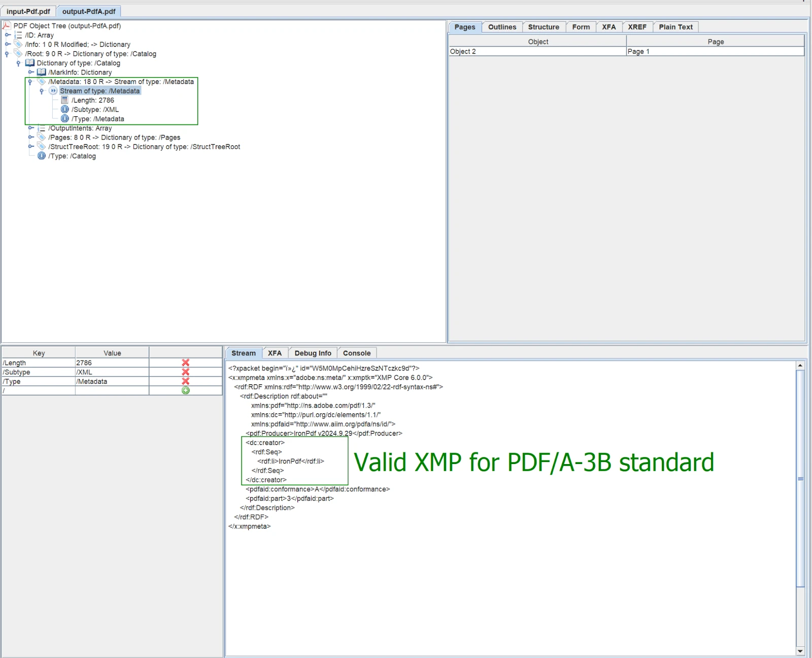The height and width of the screenshot is (658, 812).
Task: Select the Object 2 row in Pages table
Action: point(537,51)
